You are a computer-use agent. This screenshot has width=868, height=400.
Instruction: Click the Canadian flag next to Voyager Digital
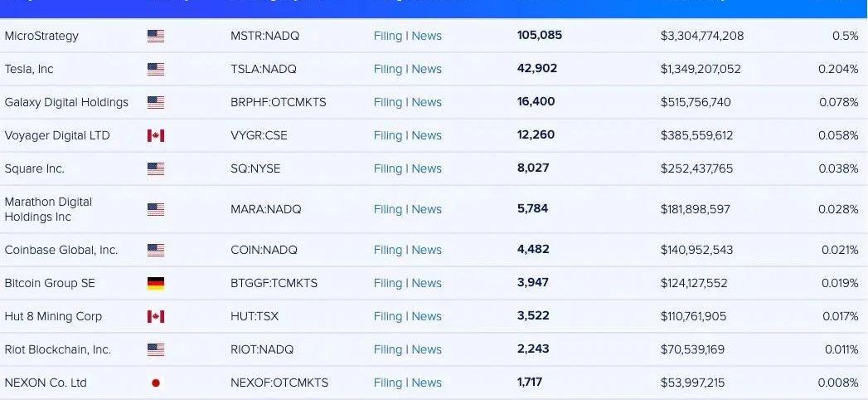coord(156,135)
